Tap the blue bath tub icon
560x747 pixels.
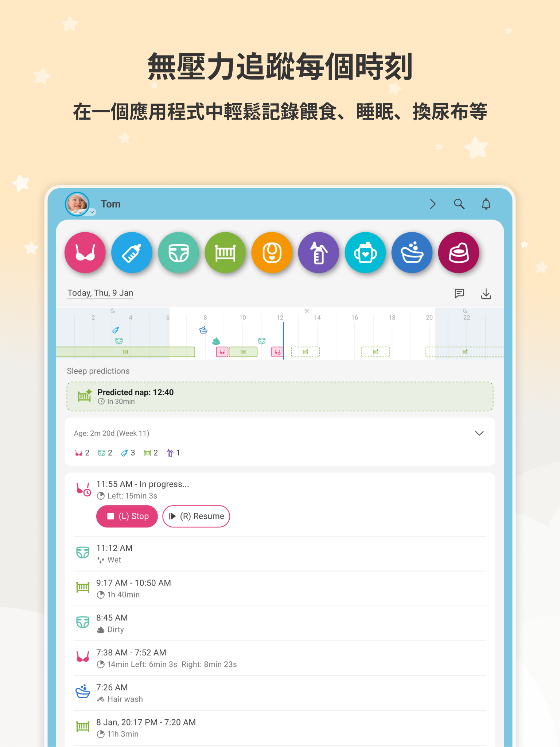pos(412,252)
